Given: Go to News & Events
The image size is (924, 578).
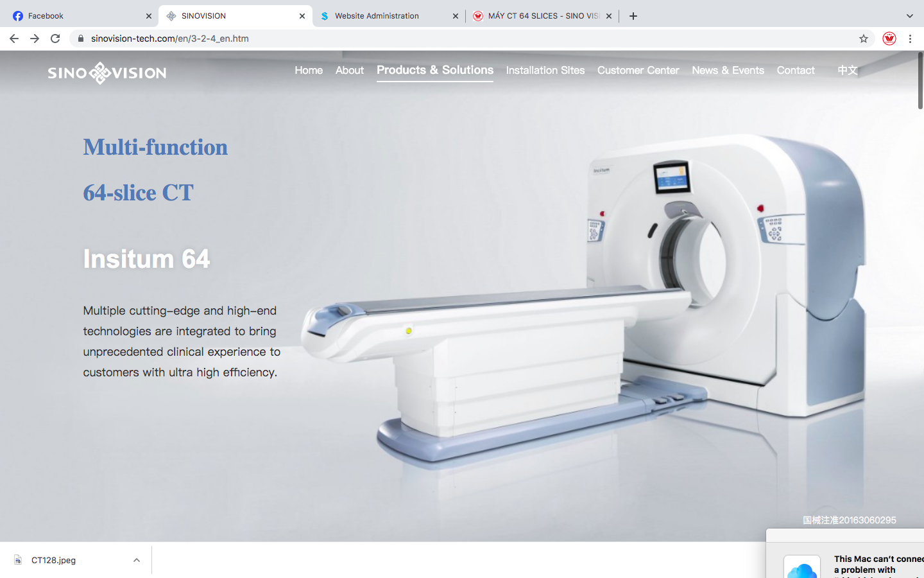Looking at the screenshot, I should coord(728,71).
